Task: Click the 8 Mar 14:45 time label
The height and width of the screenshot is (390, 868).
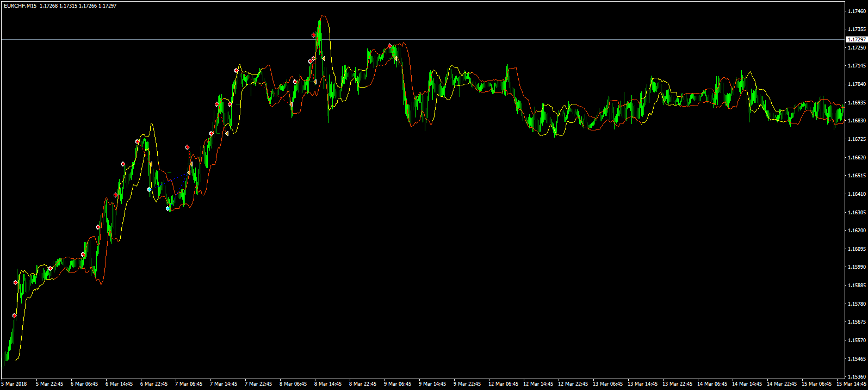Action: (328, 384)
